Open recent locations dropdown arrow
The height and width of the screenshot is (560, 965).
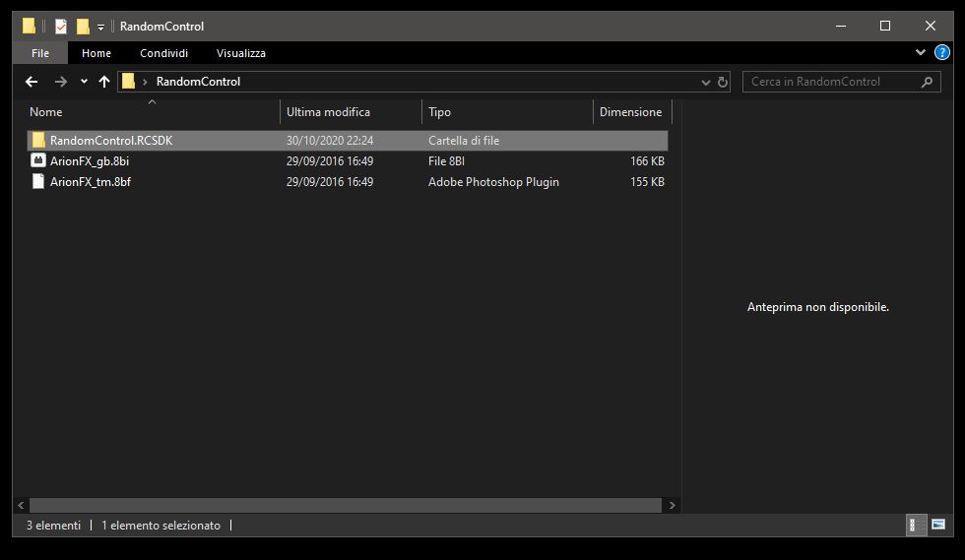pos(84,82)
